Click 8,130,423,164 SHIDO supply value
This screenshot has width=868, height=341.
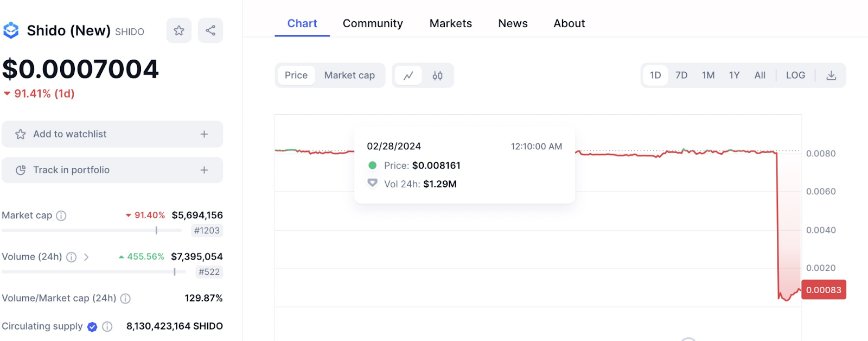(175, 326)
